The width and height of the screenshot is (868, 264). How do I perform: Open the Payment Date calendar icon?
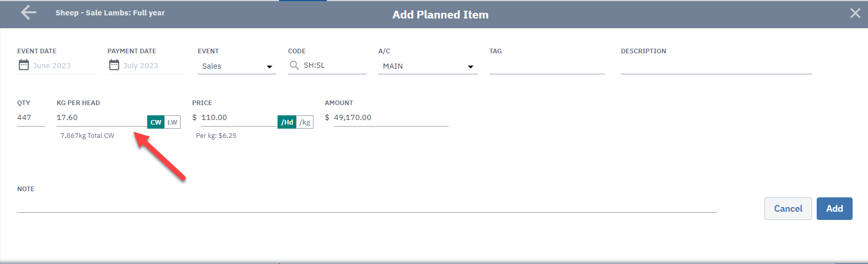pyautogui.click(x=114, y=65)
